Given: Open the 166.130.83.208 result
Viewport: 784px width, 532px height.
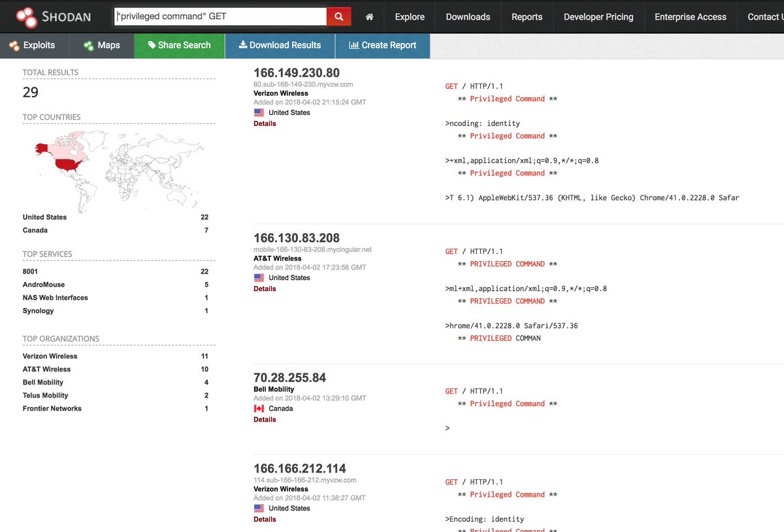Looking at the screenshot, I should (297, 238).
